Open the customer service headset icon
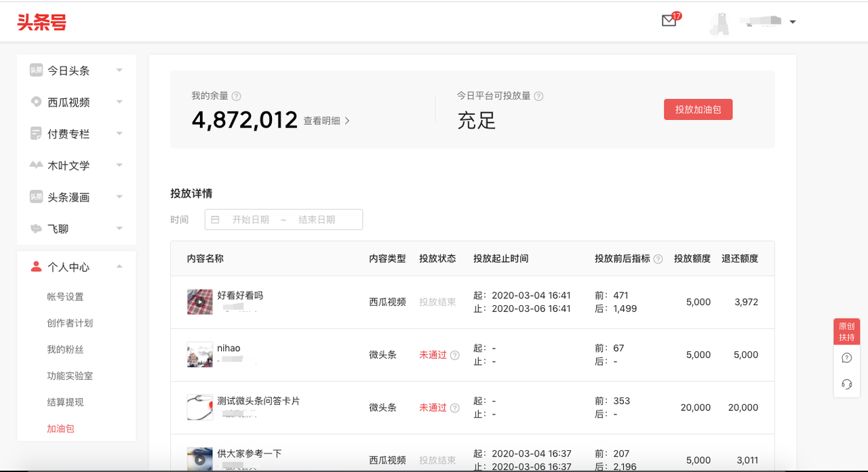The height and width of the screenshot is (472, 868). (846, 385)
